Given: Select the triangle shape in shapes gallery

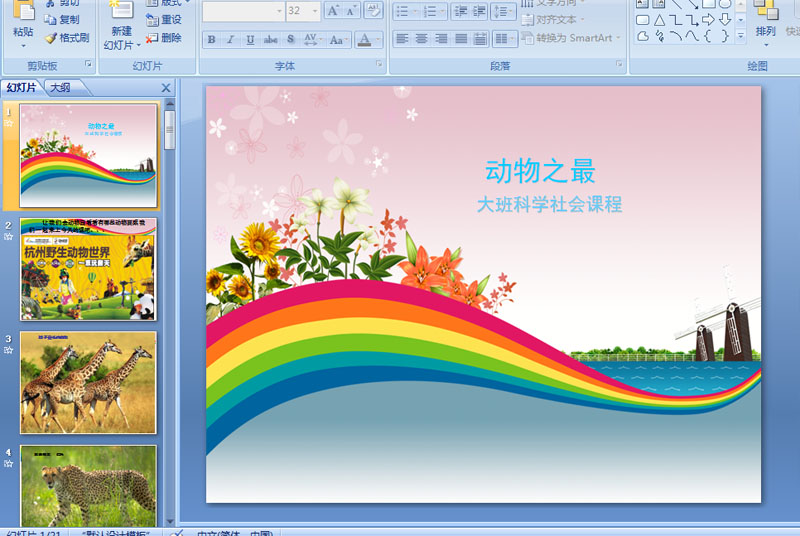Looking at the screenshot, I should (x=659, y=20).
